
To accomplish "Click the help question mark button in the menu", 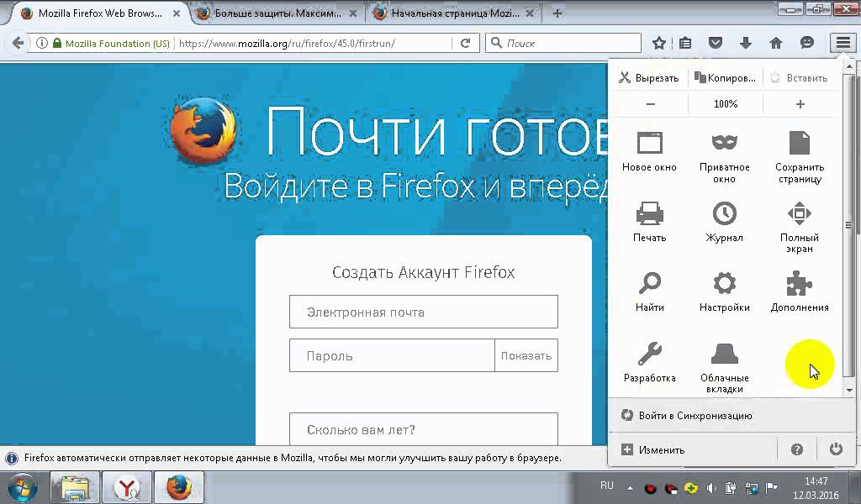I will coord(797,449).
